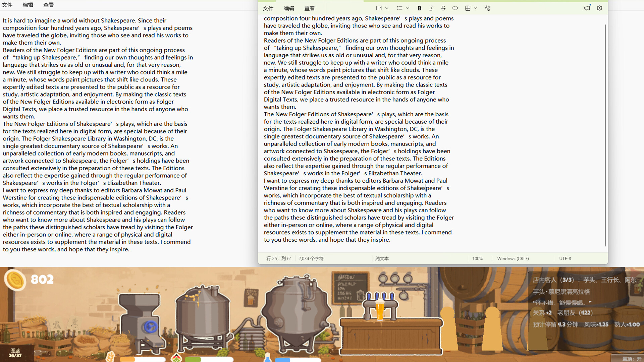Expand the list style dropdown arrow
The width and height of the screenshot is (644, 362).
click(x=408, y=8)
